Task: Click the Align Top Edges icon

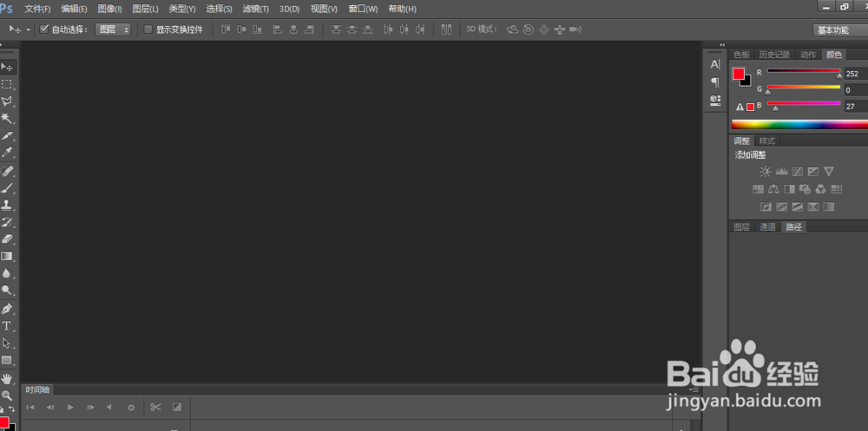Action: point(226,29)
